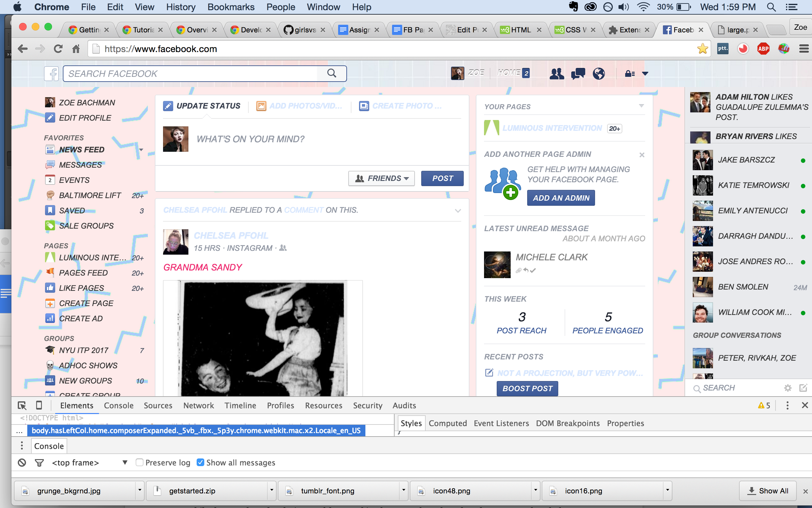Image resolution: width=812 pixels, height=508 pixels.
Task: Click the DevTools inspect element icon
Action: 22,405
